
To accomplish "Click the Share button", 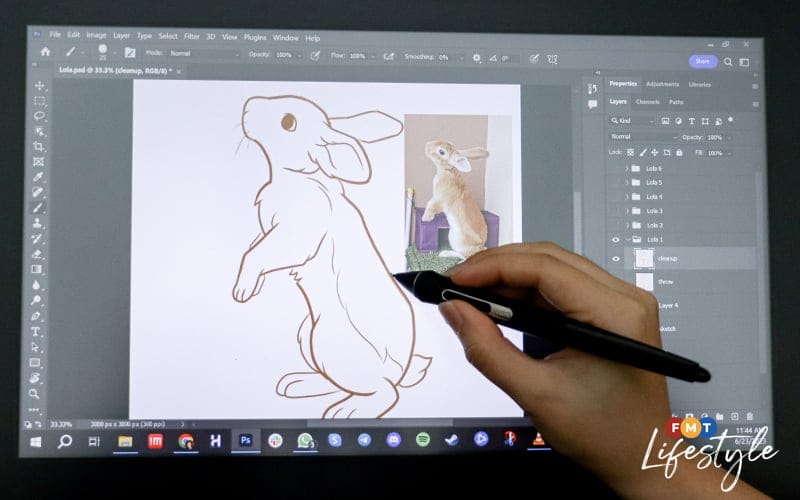I will 702,61.
